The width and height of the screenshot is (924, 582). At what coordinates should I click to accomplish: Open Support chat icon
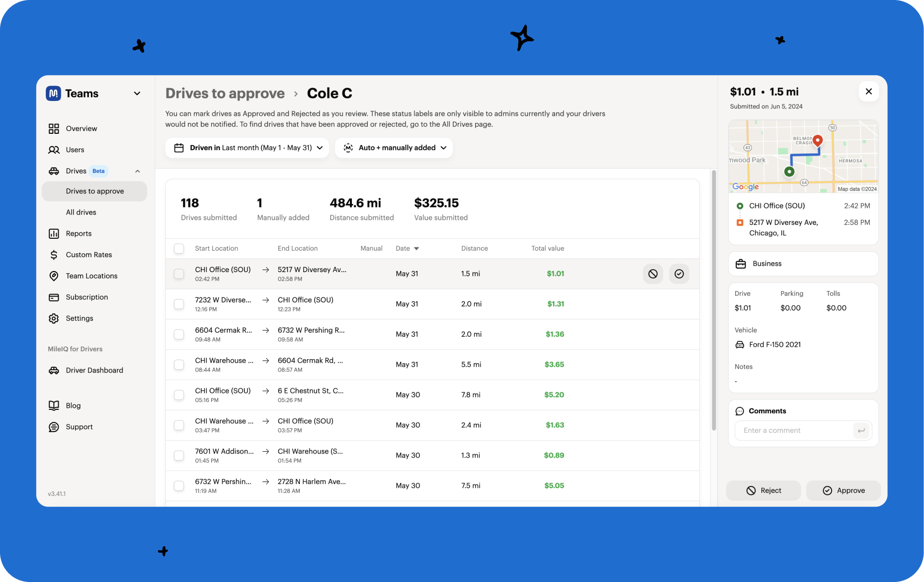point(54,427)
